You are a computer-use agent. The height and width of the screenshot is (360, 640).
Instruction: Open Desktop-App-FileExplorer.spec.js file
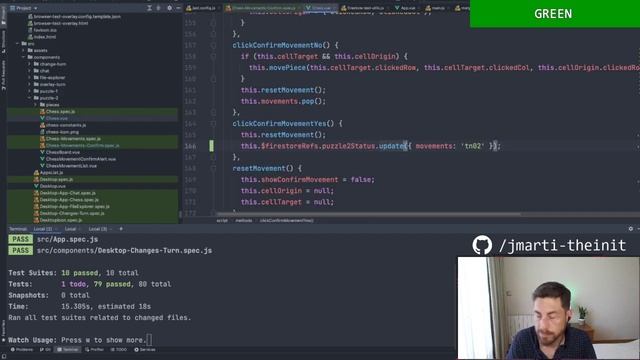pyautogui.click(x=71, y=207)
